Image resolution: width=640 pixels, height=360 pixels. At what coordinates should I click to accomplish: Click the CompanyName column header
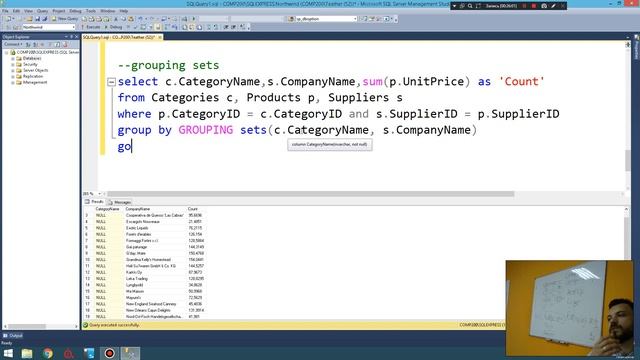pyautogui.click(x=155, y=209)
